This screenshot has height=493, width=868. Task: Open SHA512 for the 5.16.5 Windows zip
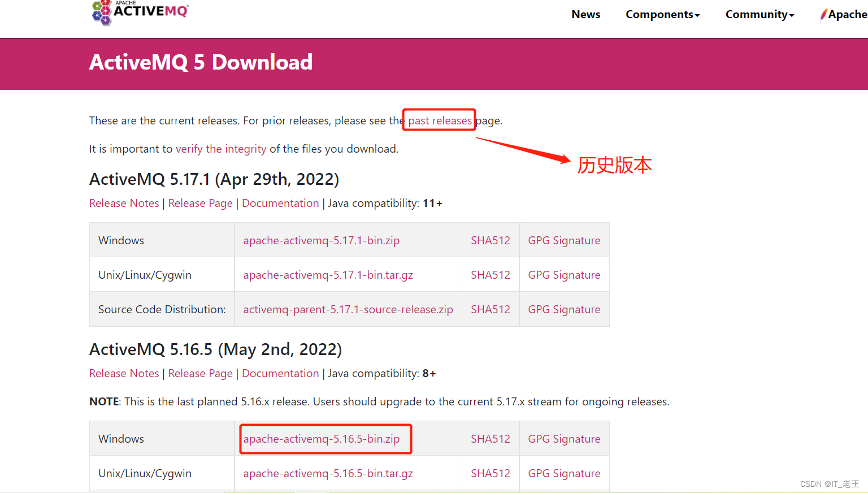tap(491, 439)
